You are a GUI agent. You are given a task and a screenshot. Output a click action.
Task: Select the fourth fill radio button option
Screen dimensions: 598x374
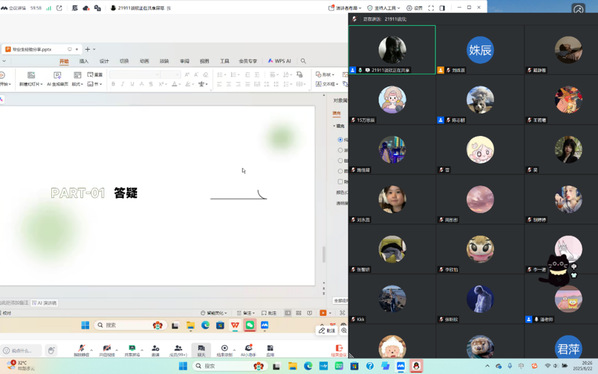click(340, 171)
